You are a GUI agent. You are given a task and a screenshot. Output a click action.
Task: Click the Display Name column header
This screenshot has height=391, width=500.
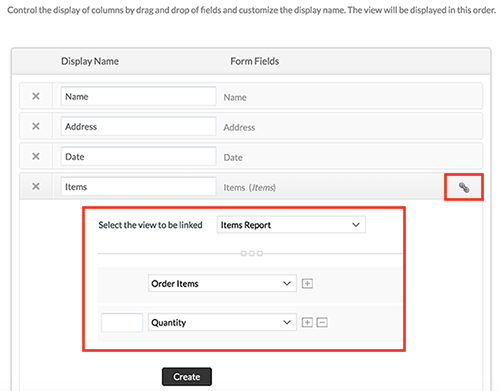click(90, 61)
